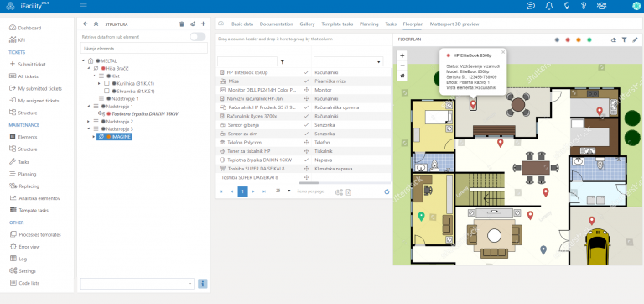Zoom in on the floorplan map
644x304 pixels.
click(402, 55)
